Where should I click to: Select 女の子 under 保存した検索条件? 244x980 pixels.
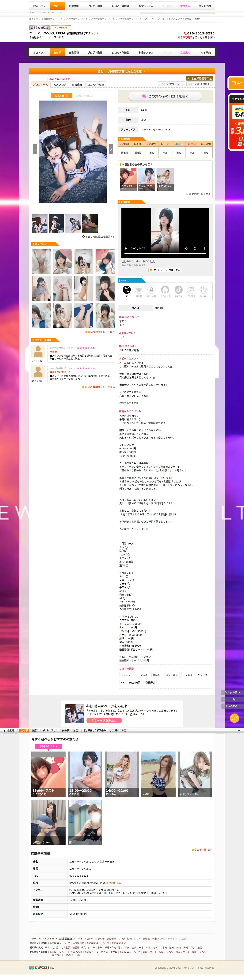pyautogui.click(x=114, y=730)
